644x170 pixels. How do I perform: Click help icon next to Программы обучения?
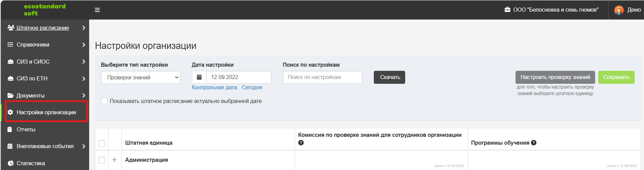point(534,143)
